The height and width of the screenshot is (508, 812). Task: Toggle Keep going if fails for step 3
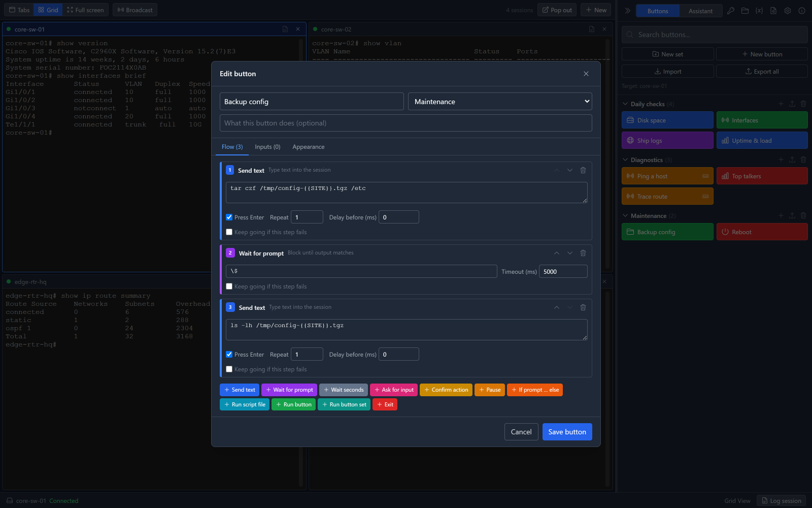pyautogui.click(x=229, y=369)
